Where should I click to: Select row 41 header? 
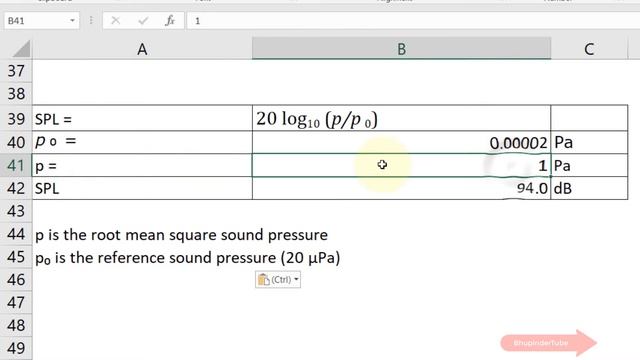16,165
